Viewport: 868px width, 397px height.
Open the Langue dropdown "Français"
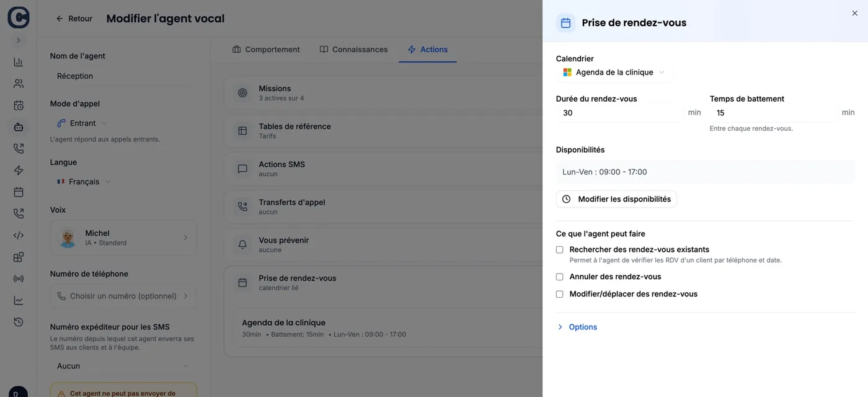tap(84, 182)
